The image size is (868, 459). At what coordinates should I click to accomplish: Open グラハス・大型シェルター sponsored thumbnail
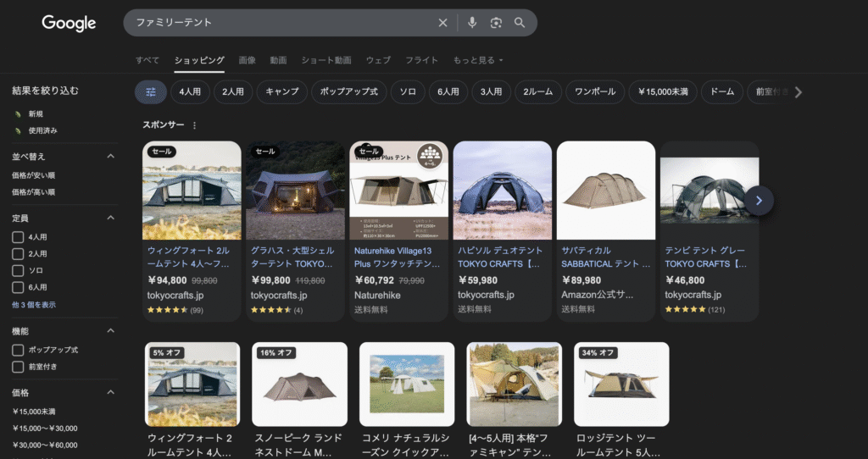pos(296,191)
